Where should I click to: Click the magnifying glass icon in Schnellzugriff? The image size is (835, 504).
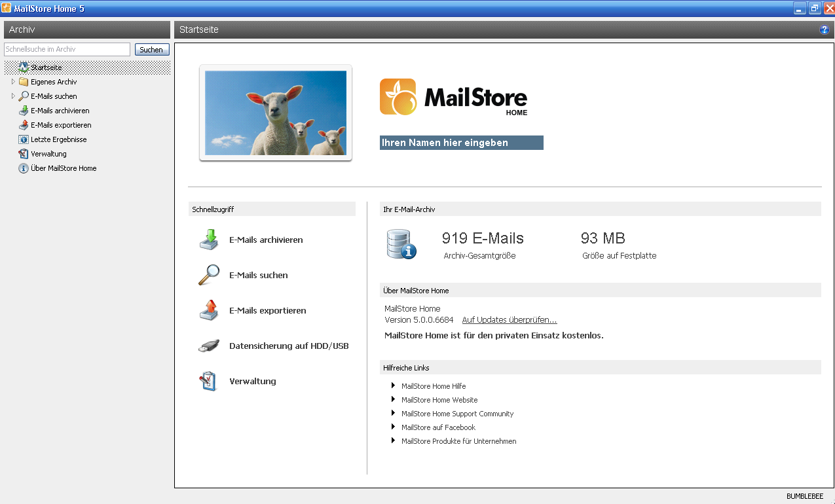(208, 275)
